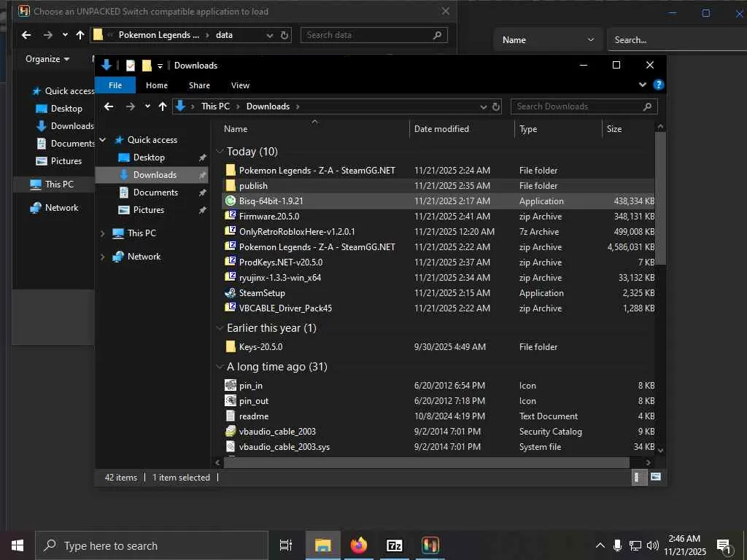Click the volume speaker tray icon
The height and width of the screenshot is (560, 747).
pyautogui.click(x=653, y=545)
